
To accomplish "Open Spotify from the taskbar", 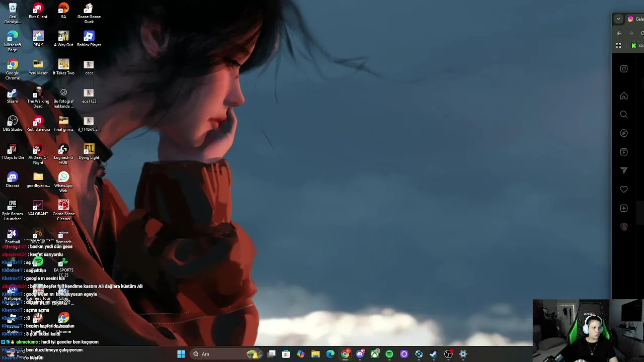I will pyautogui.click(x=389, y=354).
